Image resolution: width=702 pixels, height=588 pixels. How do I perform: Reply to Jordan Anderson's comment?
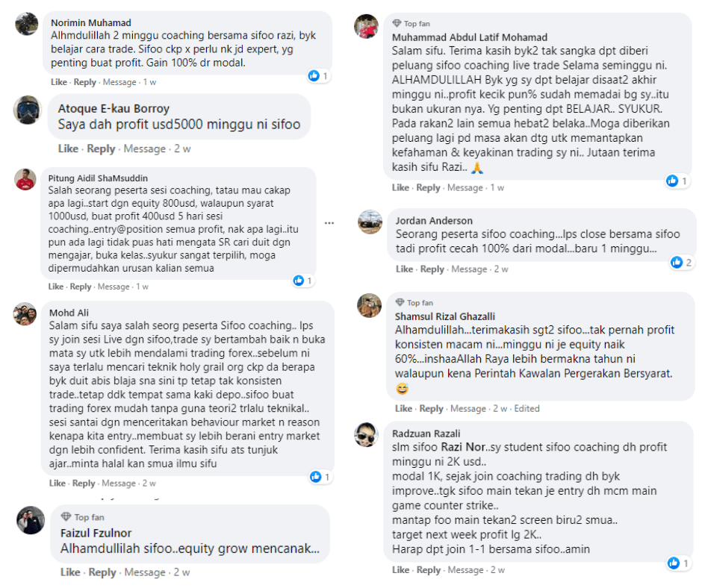click(432, 269)
